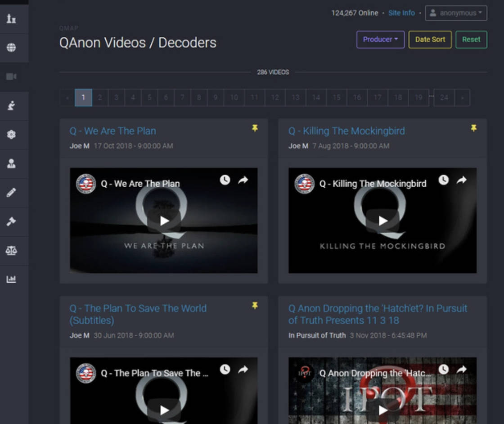Select current page 1 in pagination
504x424 pixels.
pyautogui.click(x=83, y=97)
